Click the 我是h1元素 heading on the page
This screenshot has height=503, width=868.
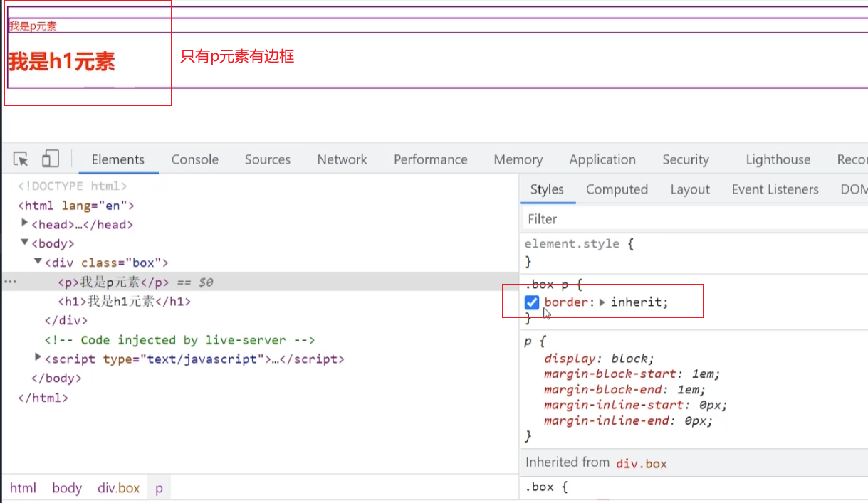click(61, 62)
